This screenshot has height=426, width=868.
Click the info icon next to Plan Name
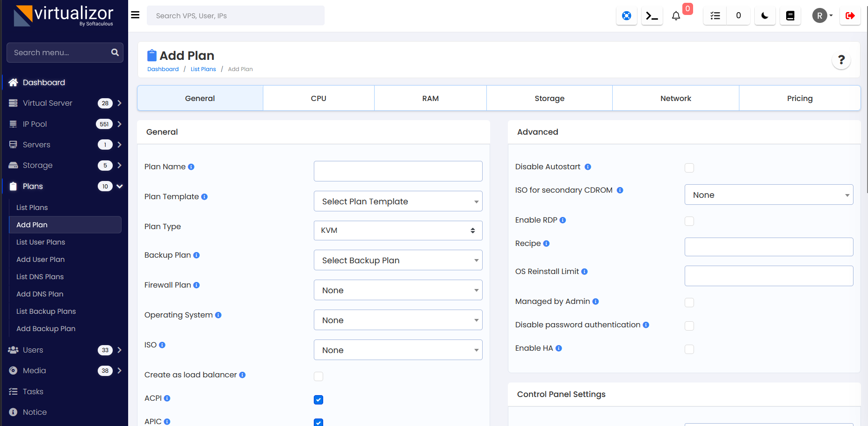191,167
